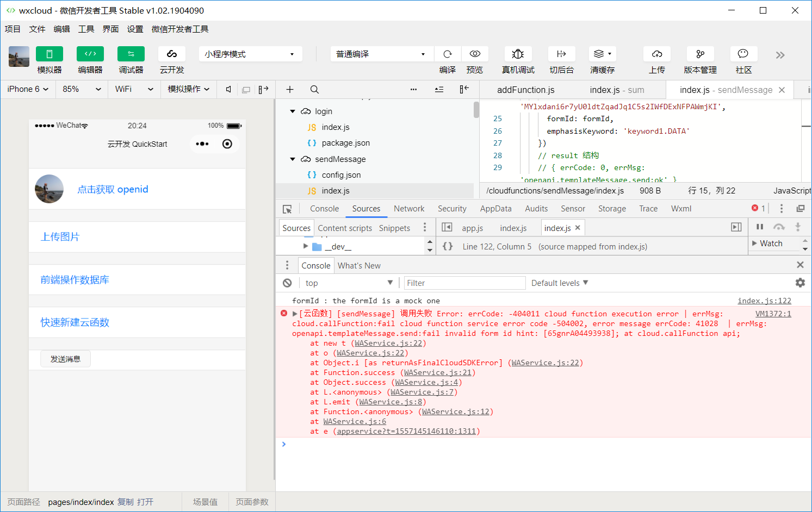The width and height of the screenshot is (812, 512).
Task: Toggle the debugger (调试器) panel button
Action: click(131, 54)
